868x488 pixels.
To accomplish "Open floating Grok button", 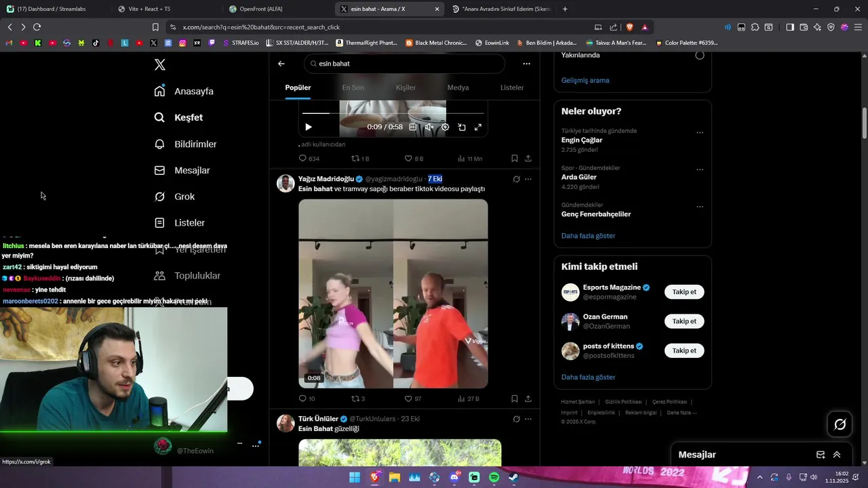I will click(840, 424).
